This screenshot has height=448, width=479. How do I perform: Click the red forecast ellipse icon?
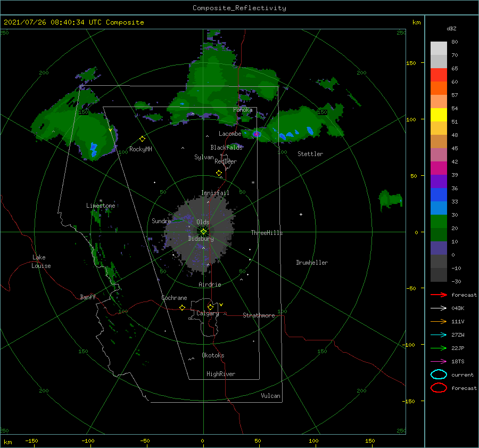(x=439, y=388)
